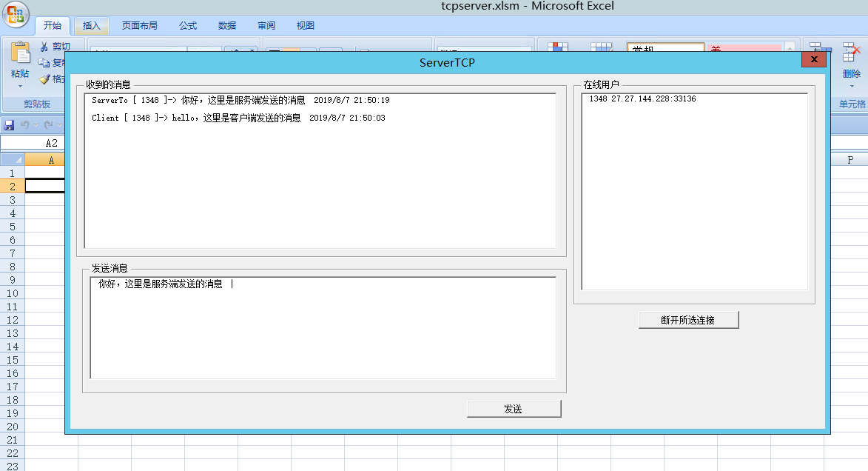This screenshot has height=471, width=868.
Task: Click the Save icon in the Quick Access toolbar
Action: coord(9,124)
